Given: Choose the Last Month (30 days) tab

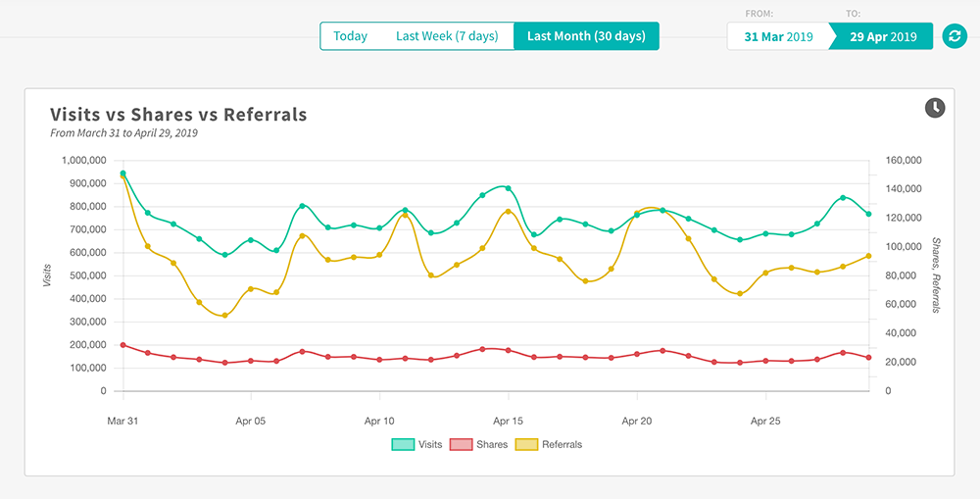Looking at the screenshot, I should click(586, 36).
